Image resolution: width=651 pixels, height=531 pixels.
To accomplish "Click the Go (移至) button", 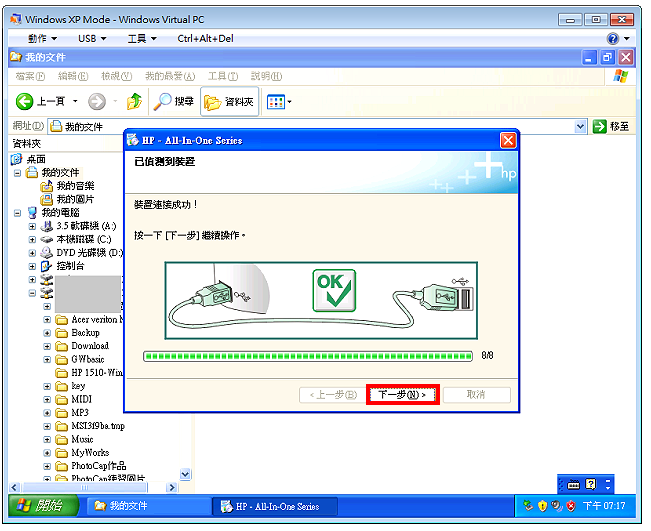I will [x=611, y=126].
